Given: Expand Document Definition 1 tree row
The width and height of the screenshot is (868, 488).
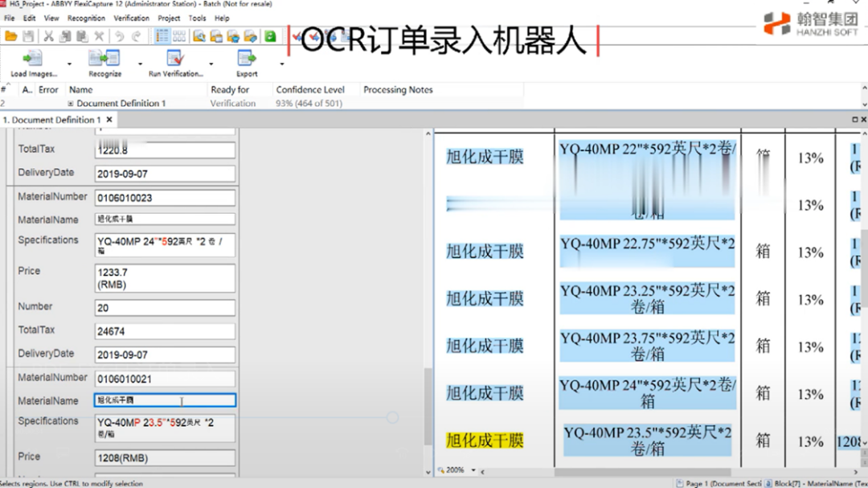Looking at the screenshot, I should [70, 104].
